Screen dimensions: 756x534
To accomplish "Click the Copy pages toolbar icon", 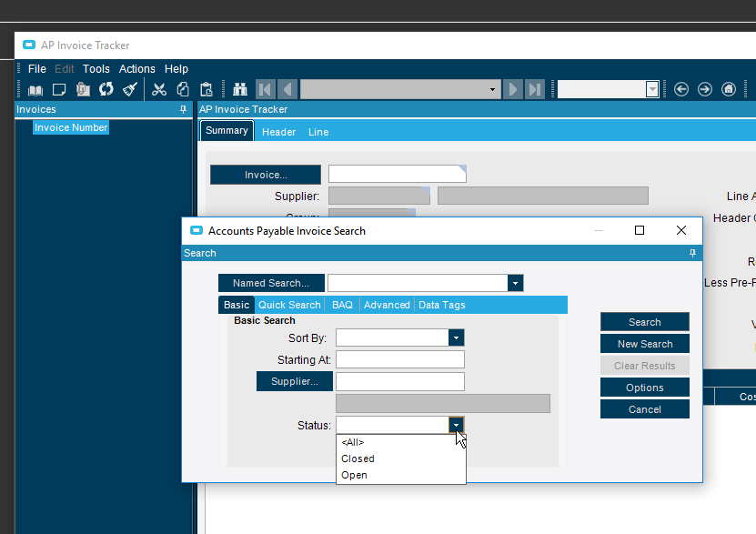I will [183, 89].
